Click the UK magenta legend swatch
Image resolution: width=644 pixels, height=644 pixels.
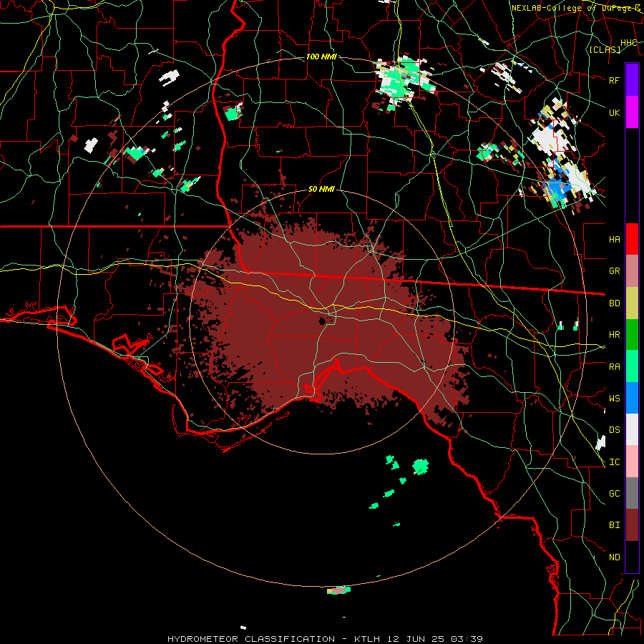(x=632, y=112)
